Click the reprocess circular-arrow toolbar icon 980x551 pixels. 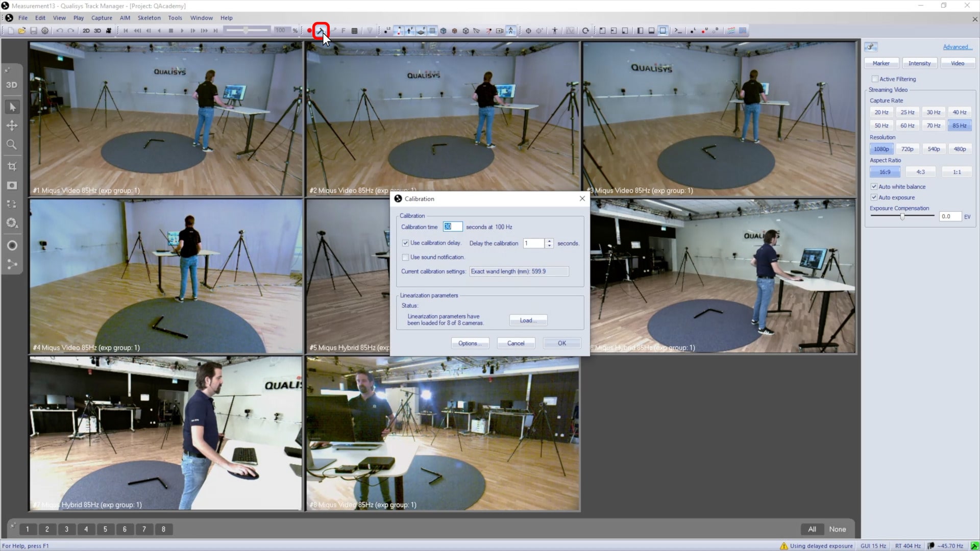coord(585,31)
